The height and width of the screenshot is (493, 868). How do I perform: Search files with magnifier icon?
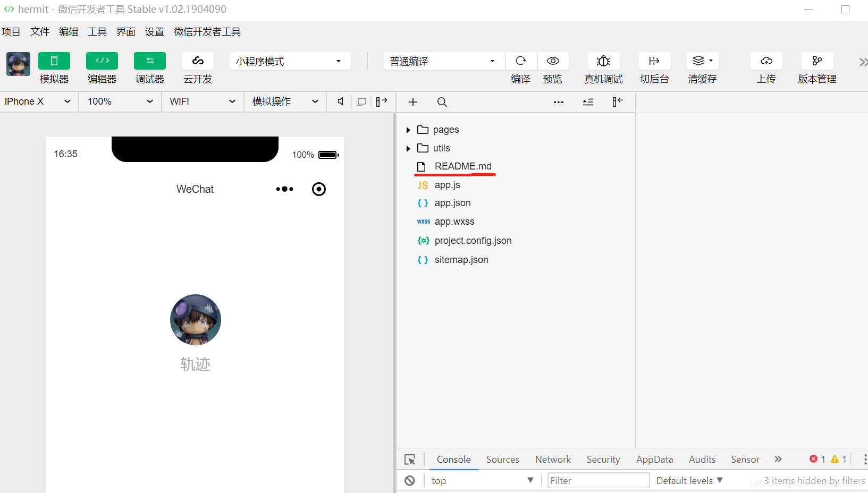pyautogui.click(x=442, y=102)
